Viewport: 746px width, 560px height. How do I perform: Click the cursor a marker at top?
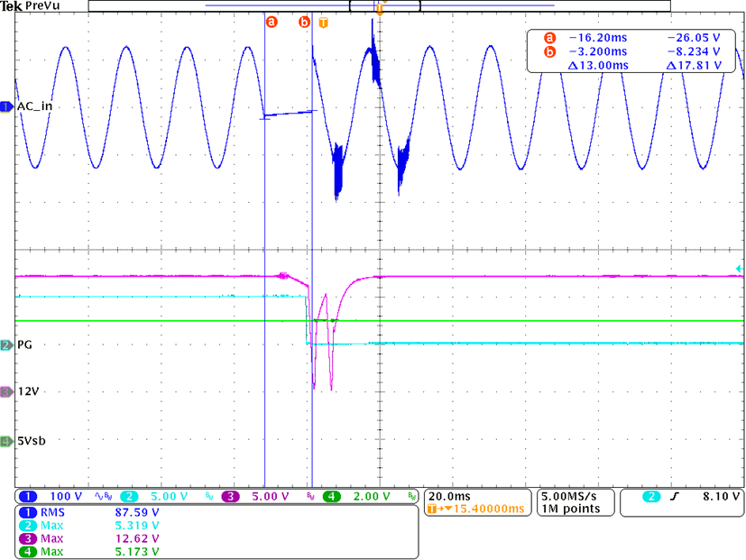click(271, 22)
